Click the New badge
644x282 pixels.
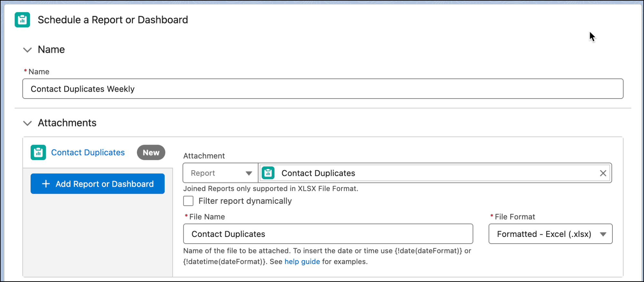tap(151, 153)
